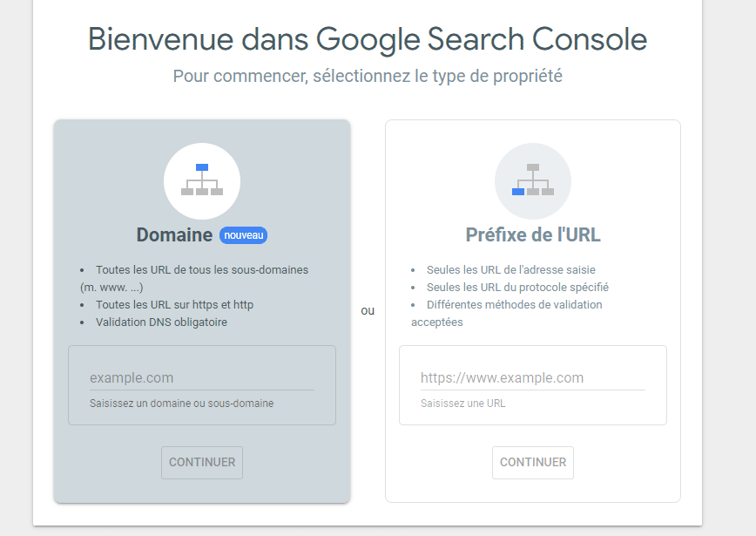The width and height of the screenshot is (756, 536).
Task: Click "Saisissez un domaine ou sous-domaine" hint
Action: 181,404
